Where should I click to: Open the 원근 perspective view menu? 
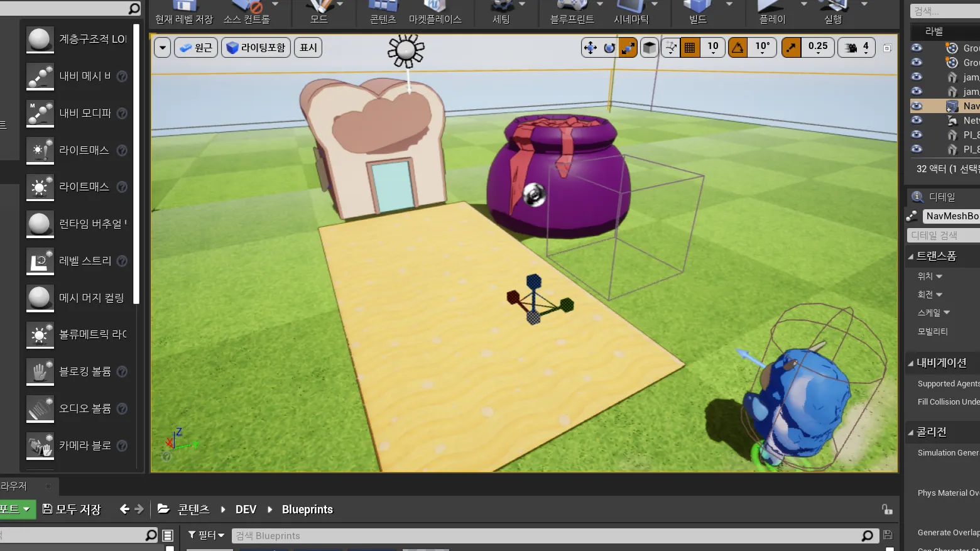pos(196,48)
